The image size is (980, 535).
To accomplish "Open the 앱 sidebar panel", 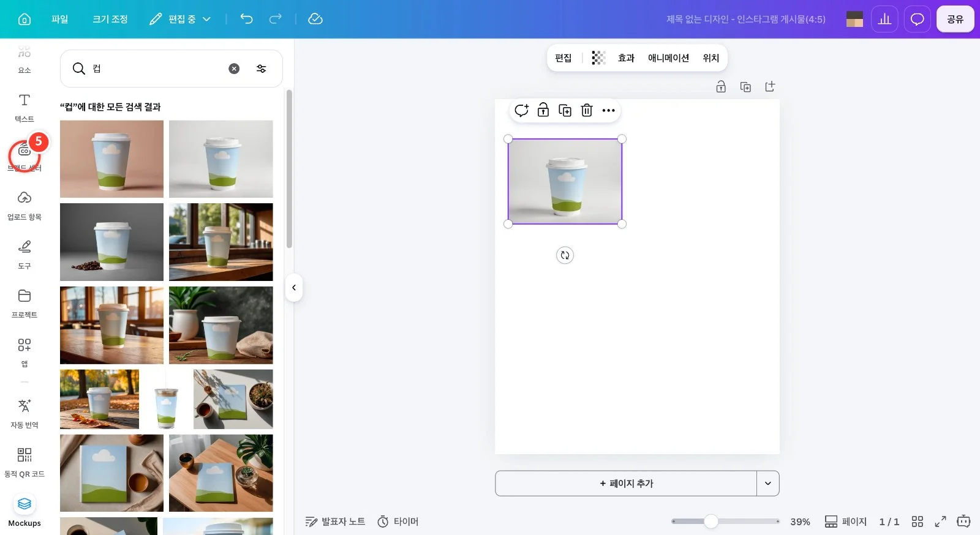I will tap(24, 352).
